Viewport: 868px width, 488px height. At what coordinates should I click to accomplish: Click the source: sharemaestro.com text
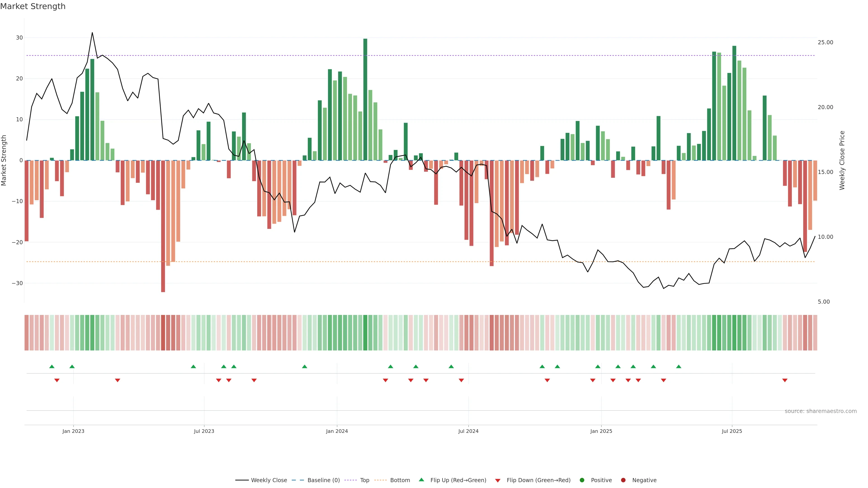point(821,411)
